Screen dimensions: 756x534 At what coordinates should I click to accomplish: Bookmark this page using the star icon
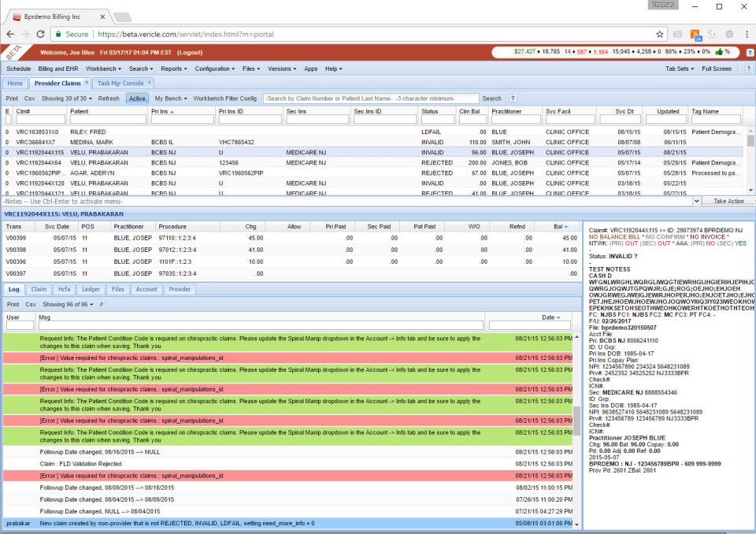[660, 32]
